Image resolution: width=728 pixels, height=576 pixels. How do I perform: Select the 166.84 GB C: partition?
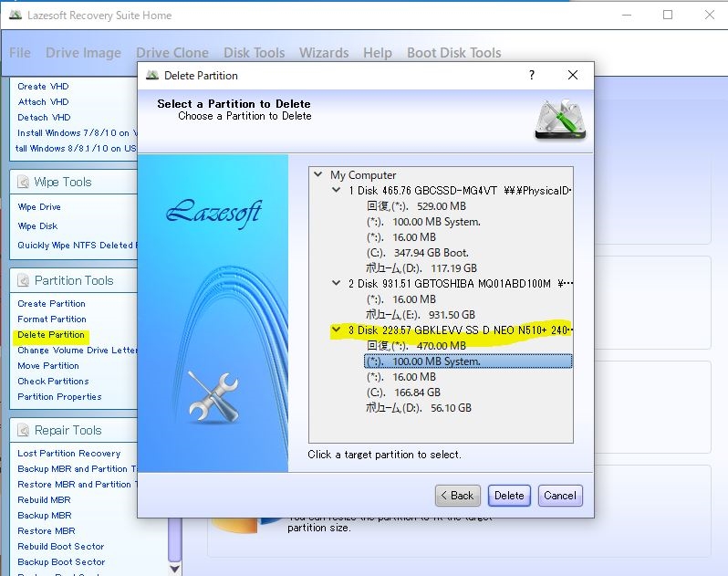(403, 393)
